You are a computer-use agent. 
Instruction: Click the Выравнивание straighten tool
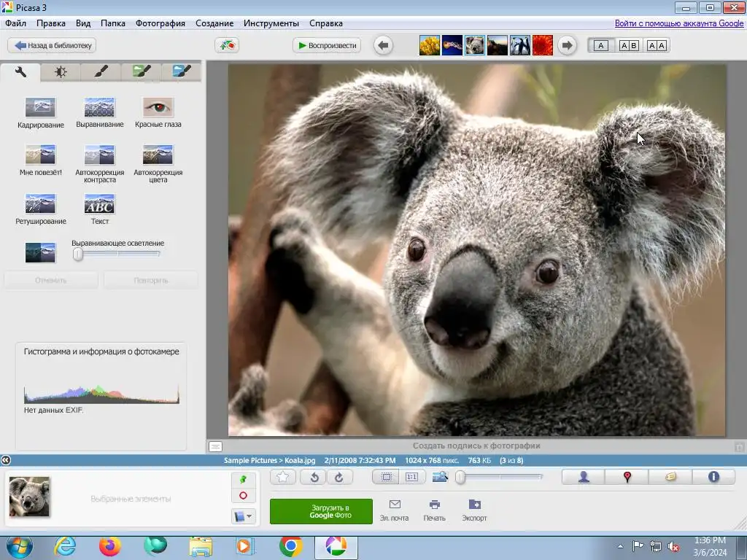[x=99, y=108]
